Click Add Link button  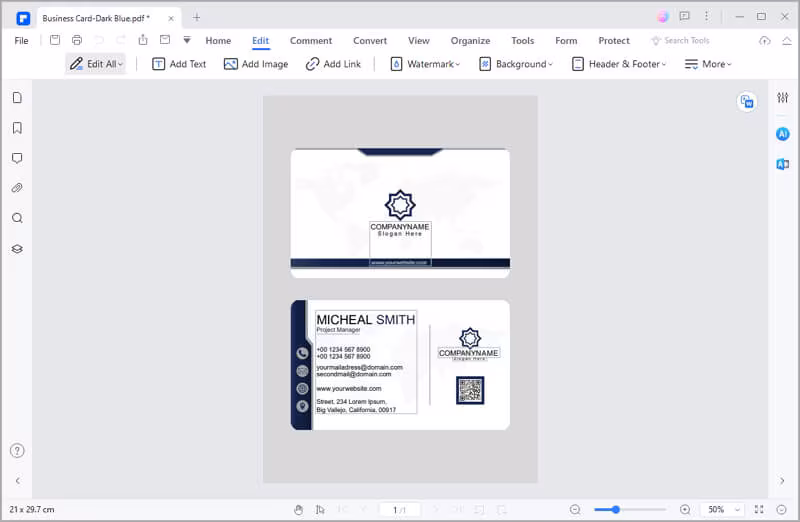click(333, 64)
